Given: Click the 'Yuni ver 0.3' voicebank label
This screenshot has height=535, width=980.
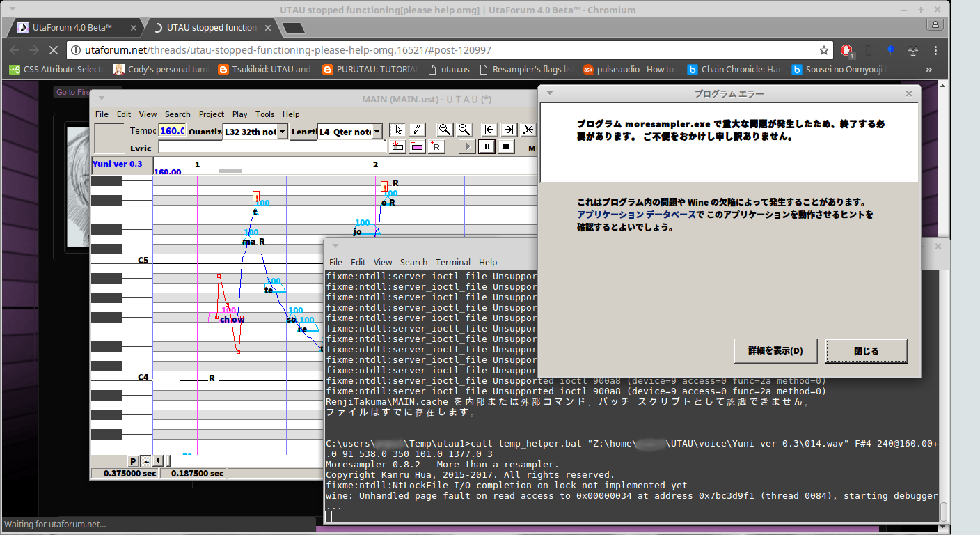Looking at the screenshot, I should [117, 164].
